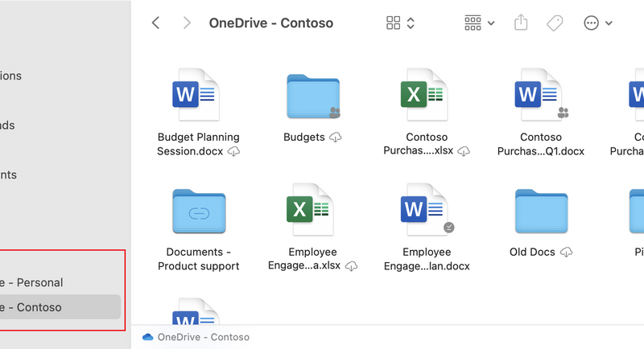Open Documents - Product support linked folder
This screenshot has width=644, height=349.
coord(198,212)
